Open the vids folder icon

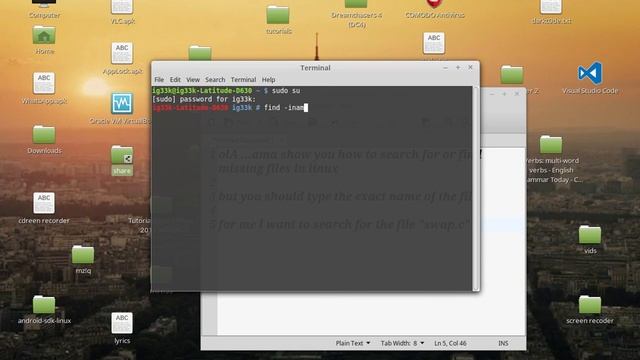[x=590, y=235]
